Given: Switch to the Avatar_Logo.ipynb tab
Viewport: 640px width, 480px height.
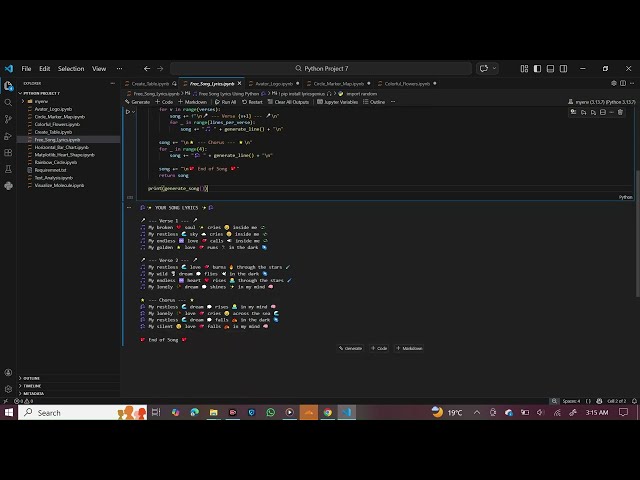Looking at the screenshot, I should [x=274, y=84].
